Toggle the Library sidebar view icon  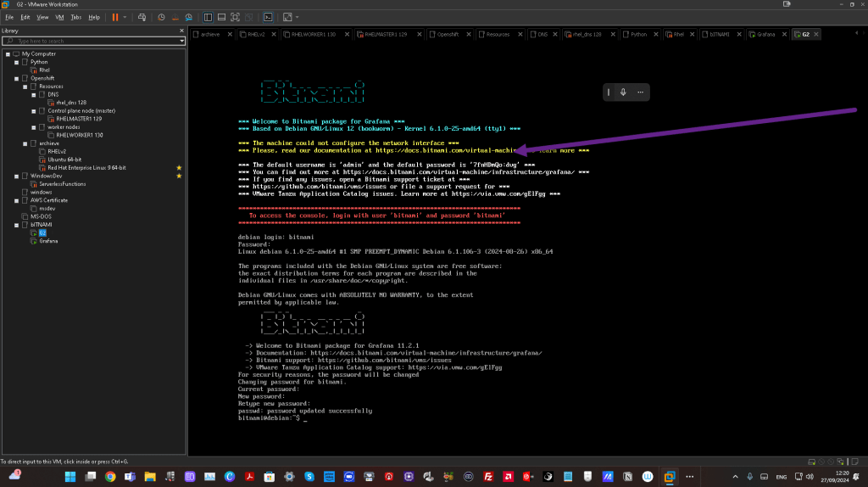(x=209, y=17)
